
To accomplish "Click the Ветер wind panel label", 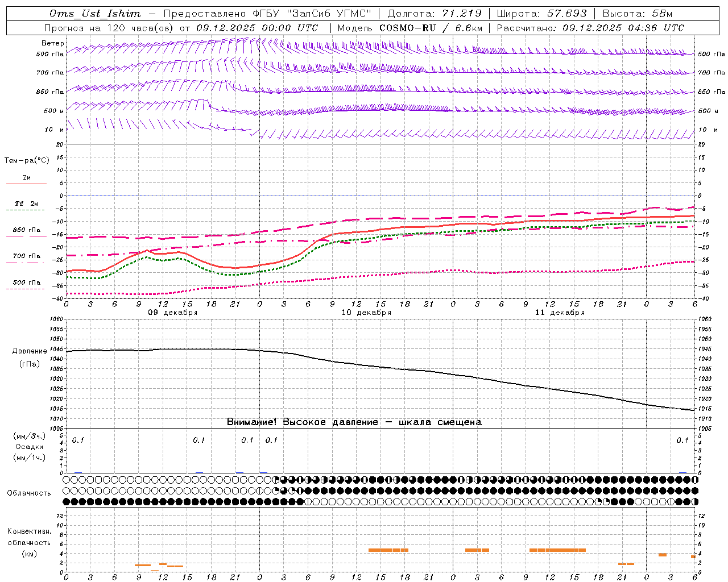I will pyautogui.click(x=53, y=43).
